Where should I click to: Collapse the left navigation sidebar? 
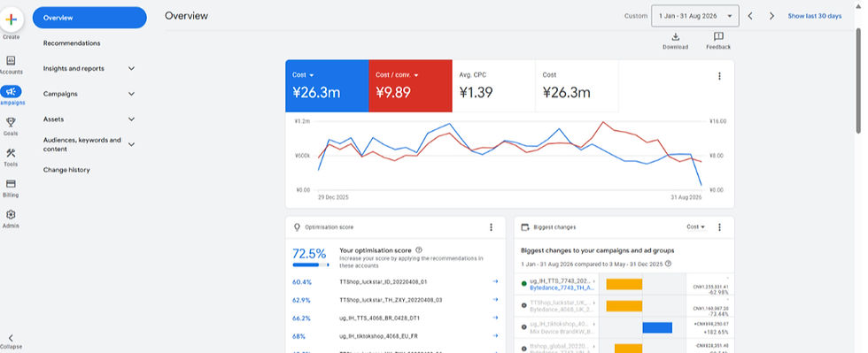coord(11,338)
